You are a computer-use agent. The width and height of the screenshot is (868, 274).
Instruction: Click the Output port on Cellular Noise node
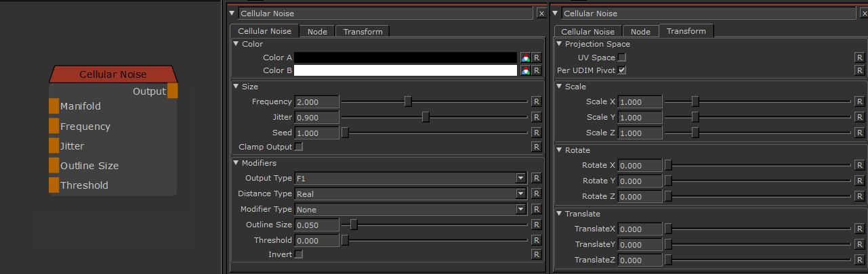point(173,91)
